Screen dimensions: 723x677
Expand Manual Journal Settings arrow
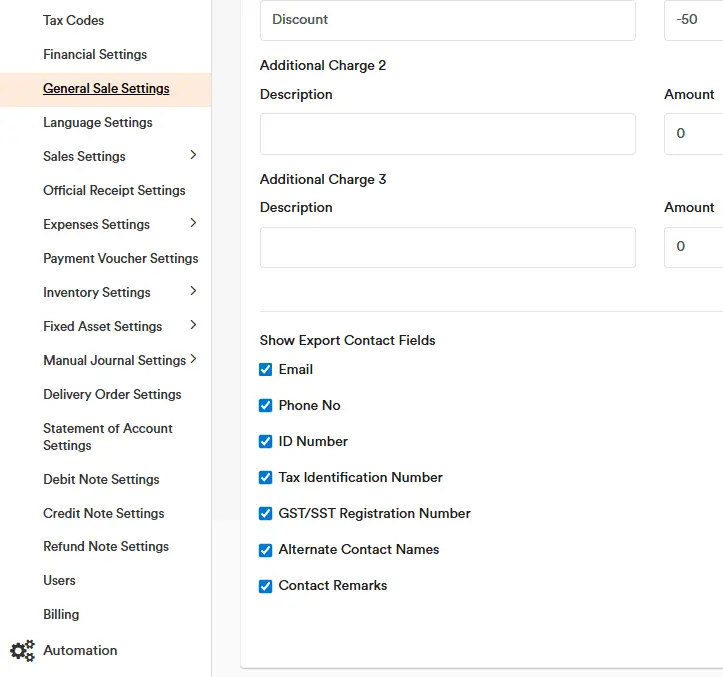[x=193, y=359]
